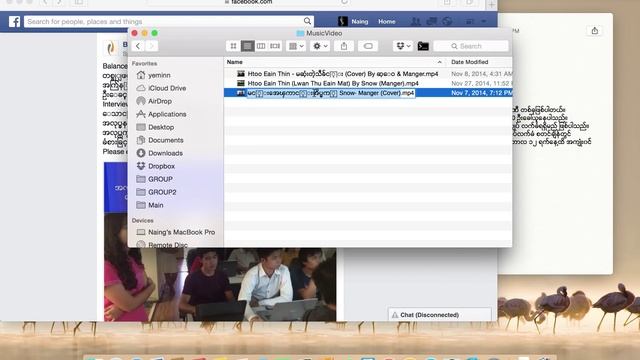Open Applications in Finder sidebar
Image resolution: width=640 pixels, height=360 pixels.
coord(162,114)
